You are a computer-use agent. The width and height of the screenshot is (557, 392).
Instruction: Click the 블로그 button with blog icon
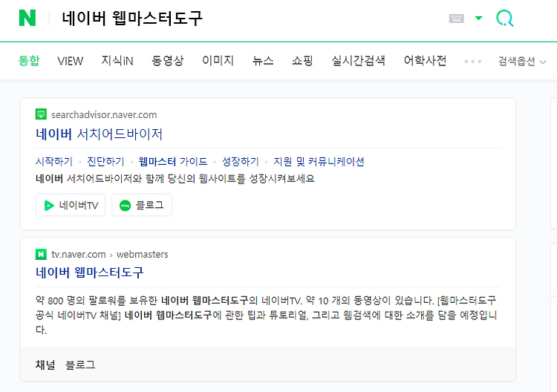tap(142, 205)
